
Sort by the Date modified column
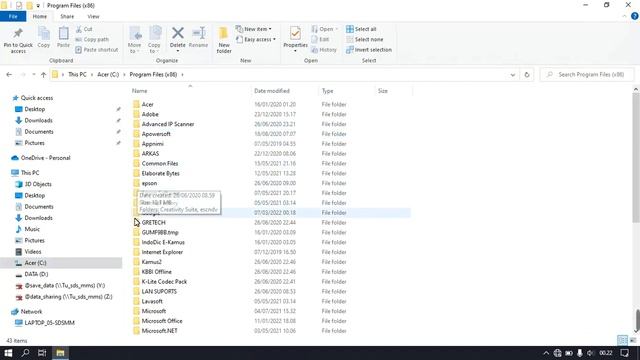click(272, 91)
